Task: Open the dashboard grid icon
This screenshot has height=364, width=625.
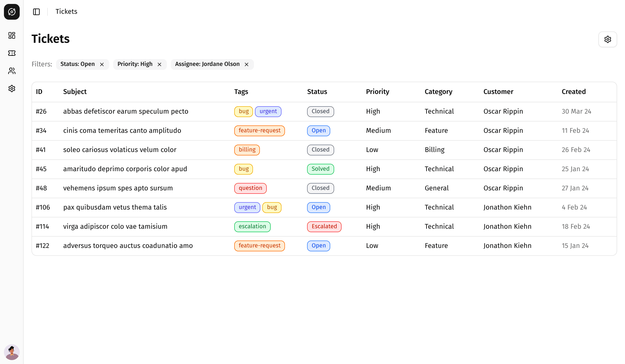Action: (12, 35)
